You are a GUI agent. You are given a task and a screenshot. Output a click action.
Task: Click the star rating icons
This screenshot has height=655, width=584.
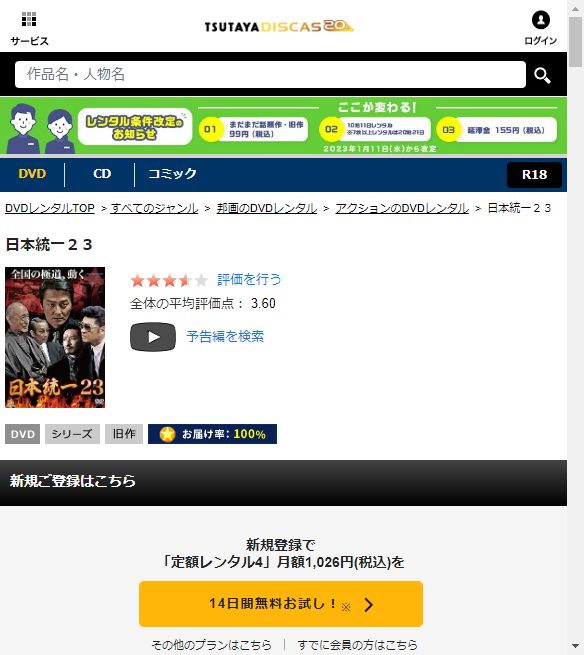click(169, 280)
